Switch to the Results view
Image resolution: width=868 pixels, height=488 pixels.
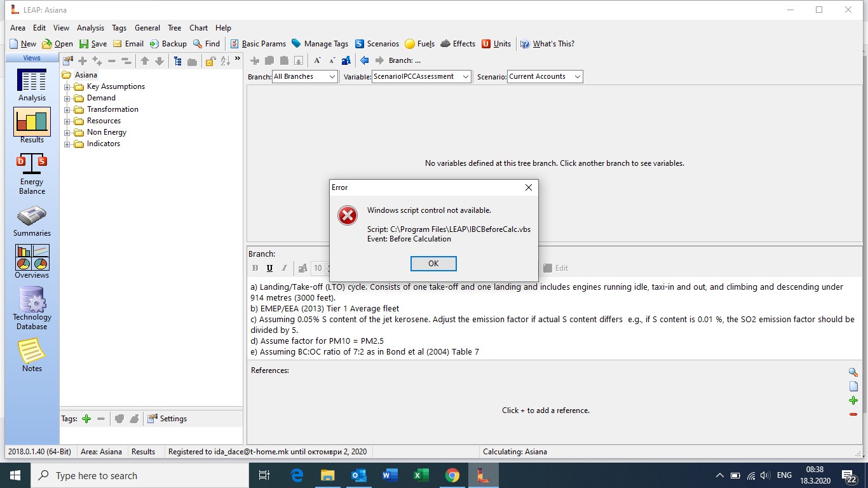pyautogui.click(x=32, y=125)
